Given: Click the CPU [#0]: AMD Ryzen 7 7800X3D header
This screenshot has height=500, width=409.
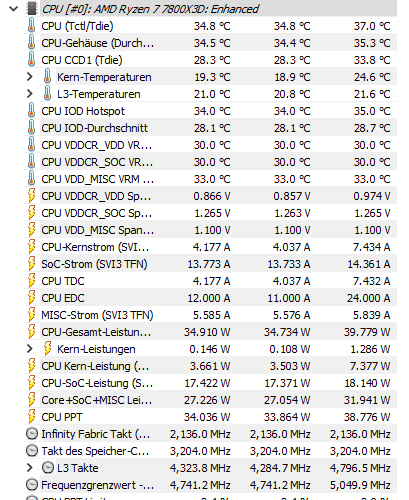Looking at the screenshot, I should 150,9.
